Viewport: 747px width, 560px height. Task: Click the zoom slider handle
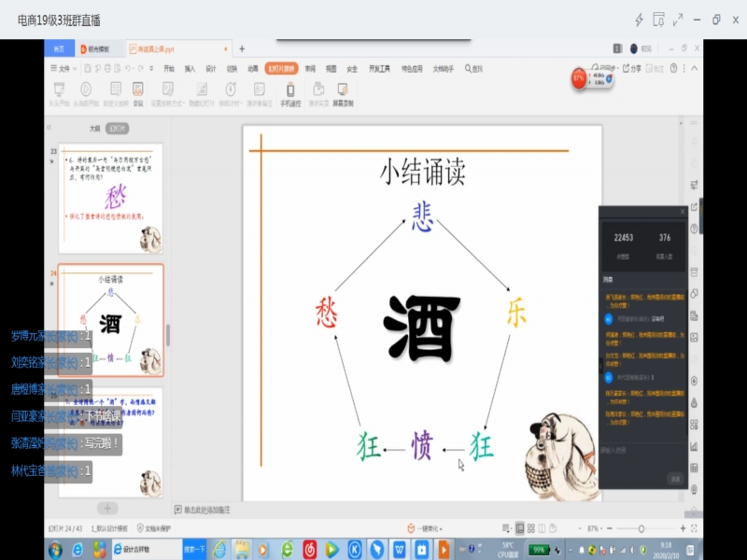point(641,528)
